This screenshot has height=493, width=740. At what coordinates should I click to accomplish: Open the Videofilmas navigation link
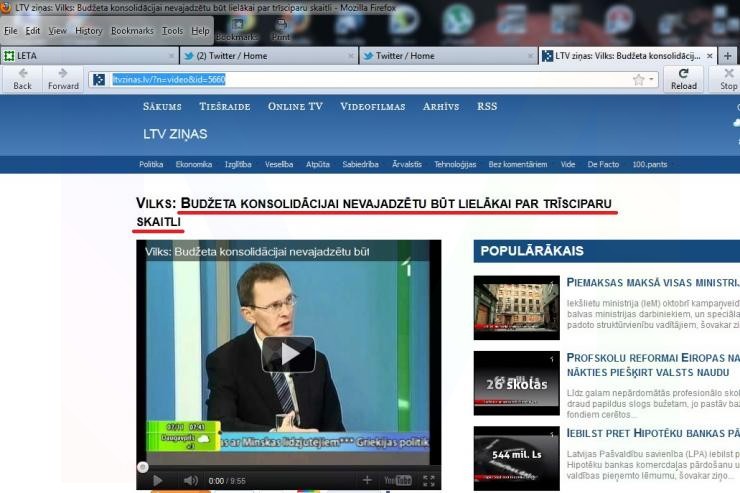point(372,106)
